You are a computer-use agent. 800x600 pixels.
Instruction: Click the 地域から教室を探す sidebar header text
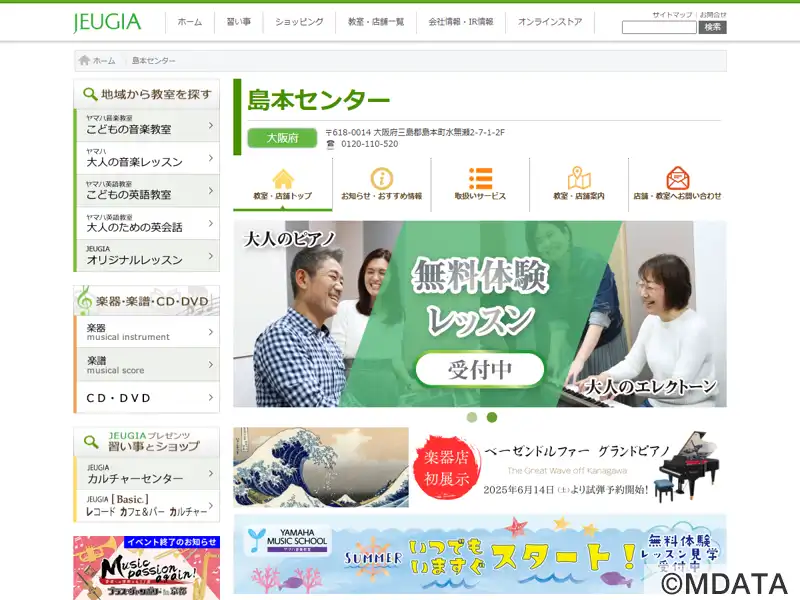(156, 94)
